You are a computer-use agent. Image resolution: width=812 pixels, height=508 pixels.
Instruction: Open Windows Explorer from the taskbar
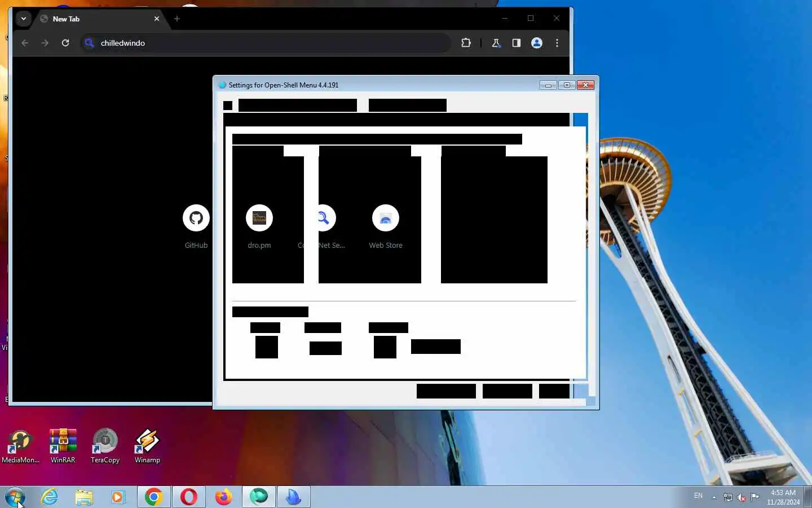[x=83, y=497]
